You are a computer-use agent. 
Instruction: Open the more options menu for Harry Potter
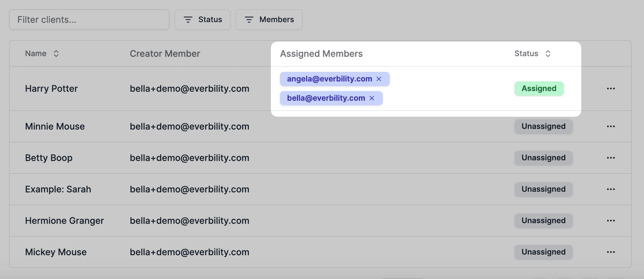[x=611, y=88]
